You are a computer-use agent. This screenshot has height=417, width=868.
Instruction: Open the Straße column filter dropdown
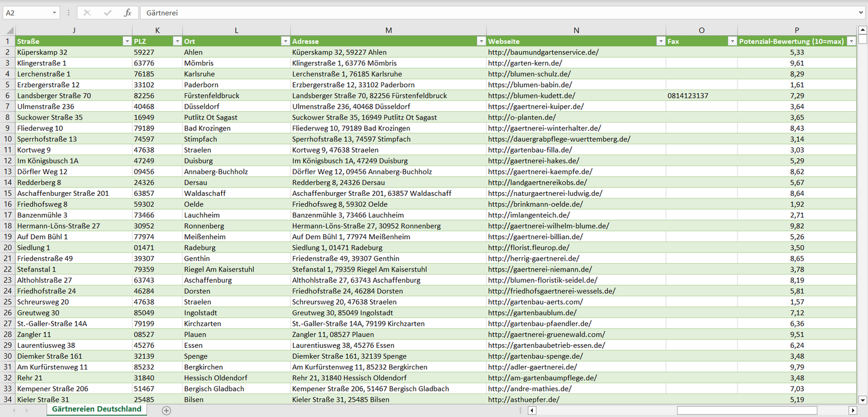click(126, 41)
